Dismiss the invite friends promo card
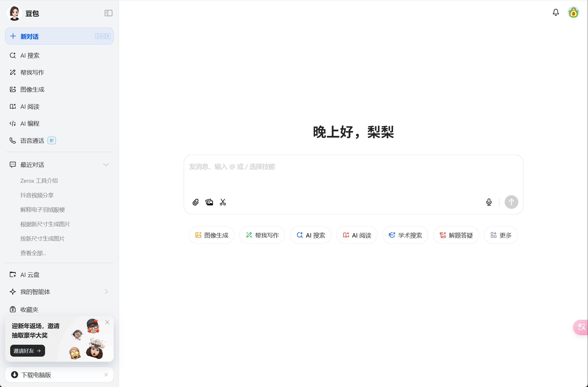Screen dimensions: 588x387 107,322
